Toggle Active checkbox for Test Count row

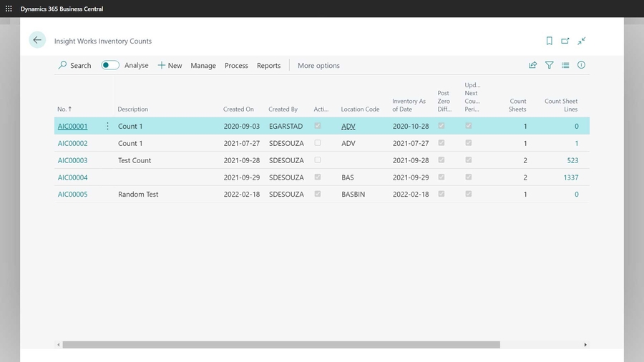(x=318, y=160)
